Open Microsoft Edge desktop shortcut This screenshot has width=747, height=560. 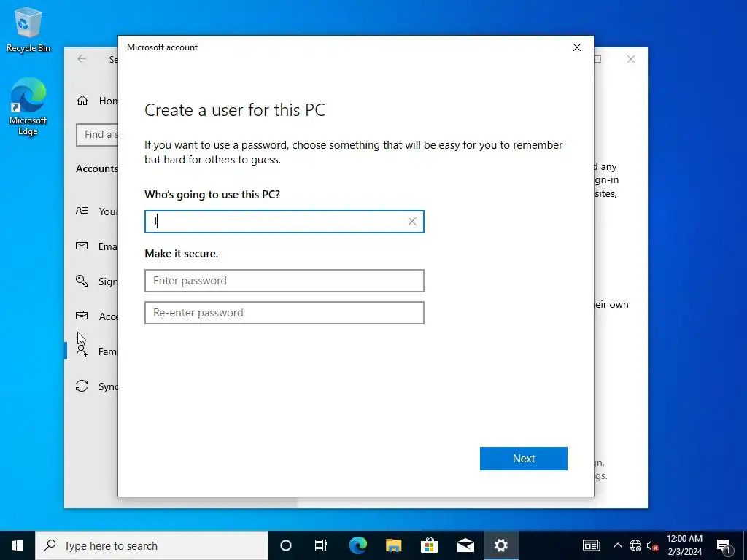[28, 107]
